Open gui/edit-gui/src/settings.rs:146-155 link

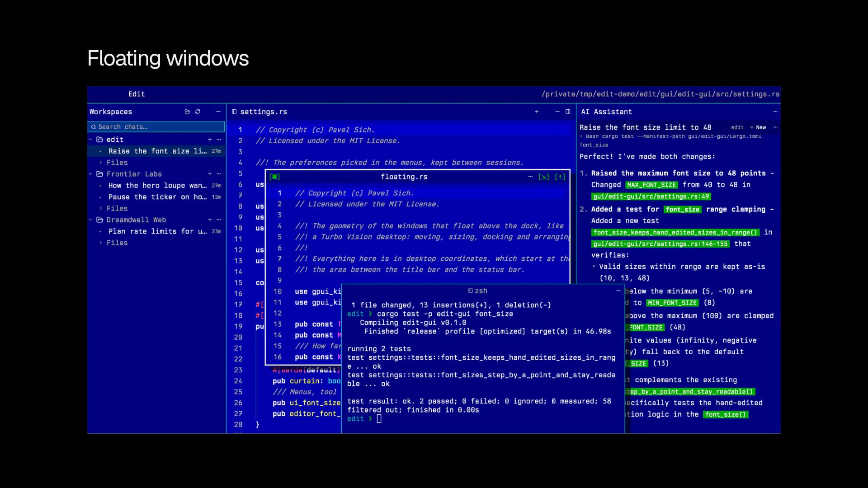coord(660,244)
